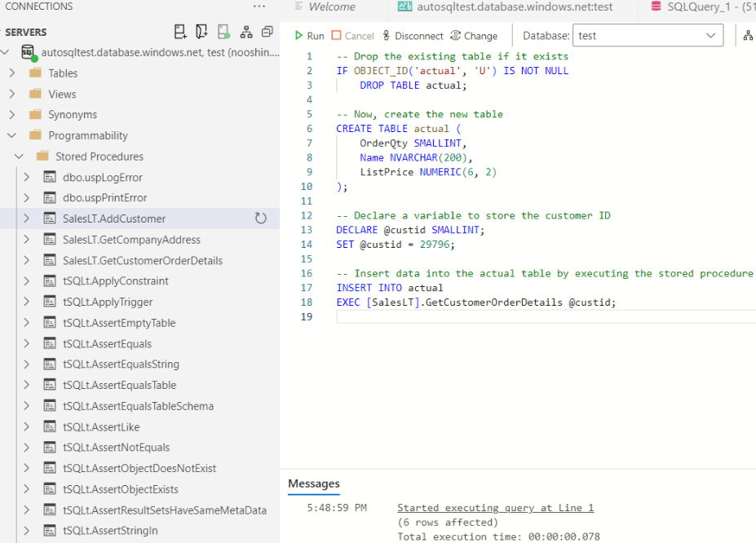The width and height of the screenshot is (756, 543).
Task: Select tSQLt.AssertEqualsTableSchema in the tree
Action: [x=138, y=406]
